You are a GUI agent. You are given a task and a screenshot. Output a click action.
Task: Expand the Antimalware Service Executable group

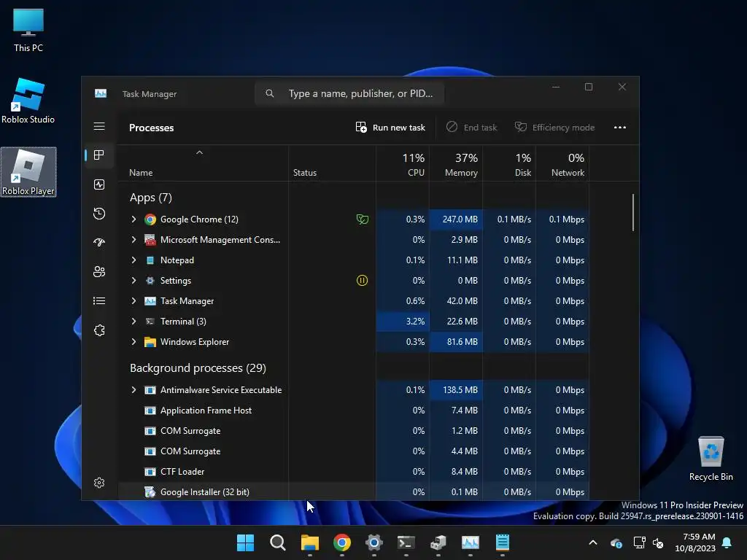pos(134,390)
